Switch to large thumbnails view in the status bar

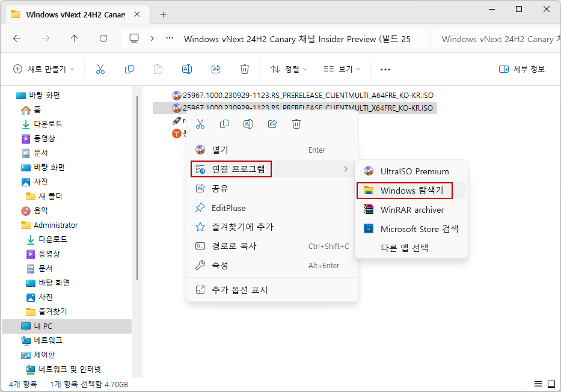click(x=551, y=384)
